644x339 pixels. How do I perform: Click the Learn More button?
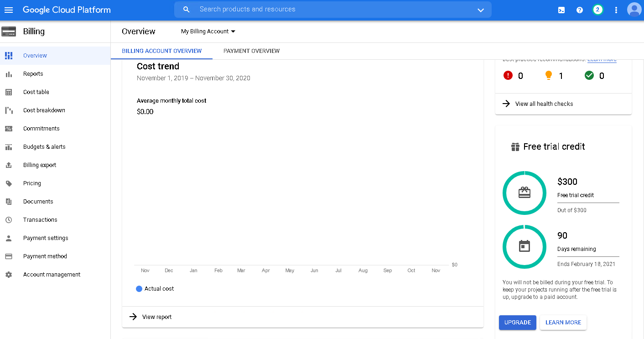click(563, 323)
